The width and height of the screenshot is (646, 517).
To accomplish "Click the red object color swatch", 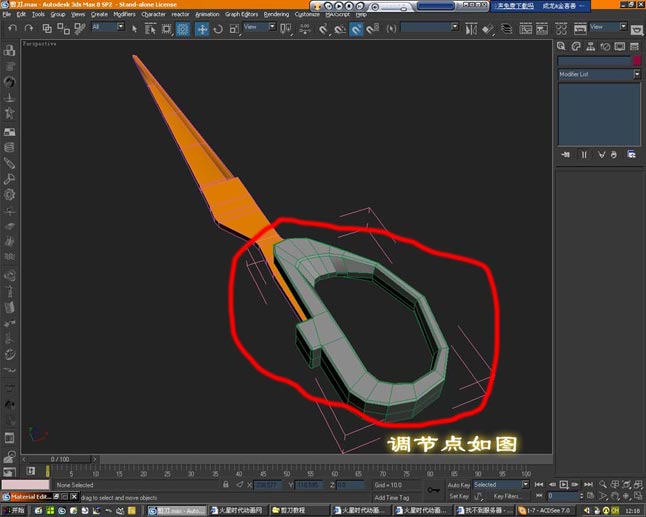I will pyautogui.click(x=637, y=61).
